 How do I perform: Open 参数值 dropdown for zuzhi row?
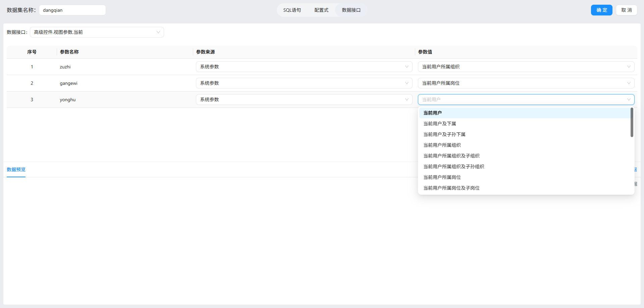coord(526,67)
